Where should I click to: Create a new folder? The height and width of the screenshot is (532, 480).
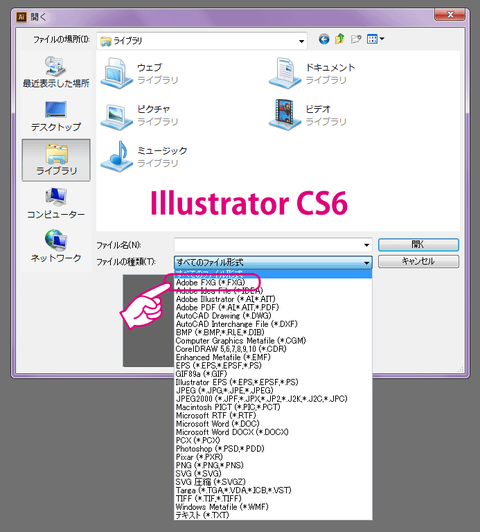356,39
